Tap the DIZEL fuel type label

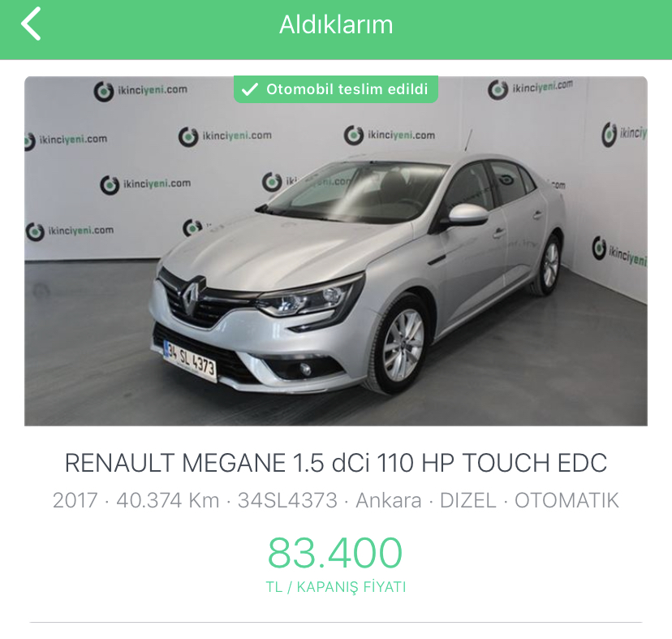468,500
